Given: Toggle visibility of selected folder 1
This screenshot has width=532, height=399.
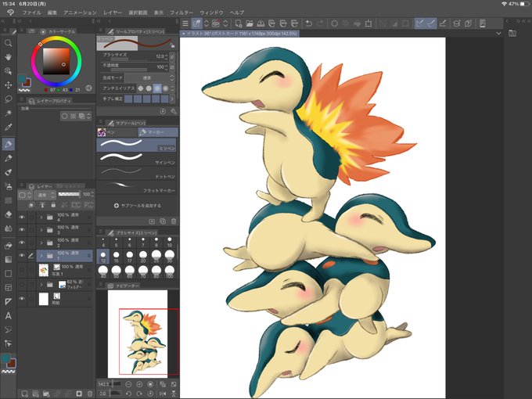Looking at the screenshot, I should point(22,256).
